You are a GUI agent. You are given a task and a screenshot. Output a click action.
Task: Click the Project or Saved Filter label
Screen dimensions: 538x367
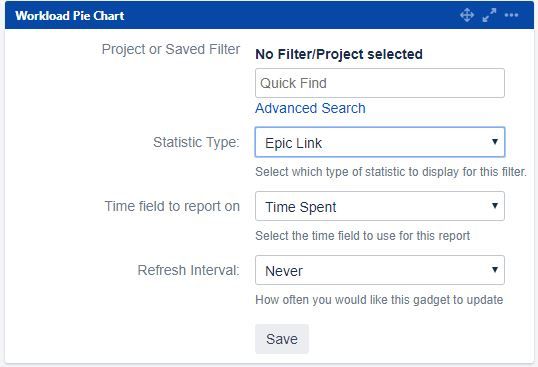click(171, 49)
